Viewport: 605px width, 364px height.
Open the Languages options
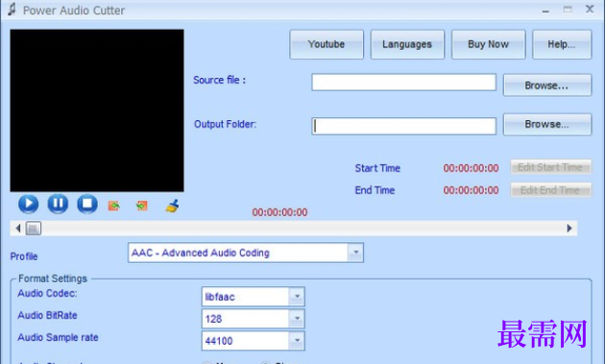(x=407, y=44)
